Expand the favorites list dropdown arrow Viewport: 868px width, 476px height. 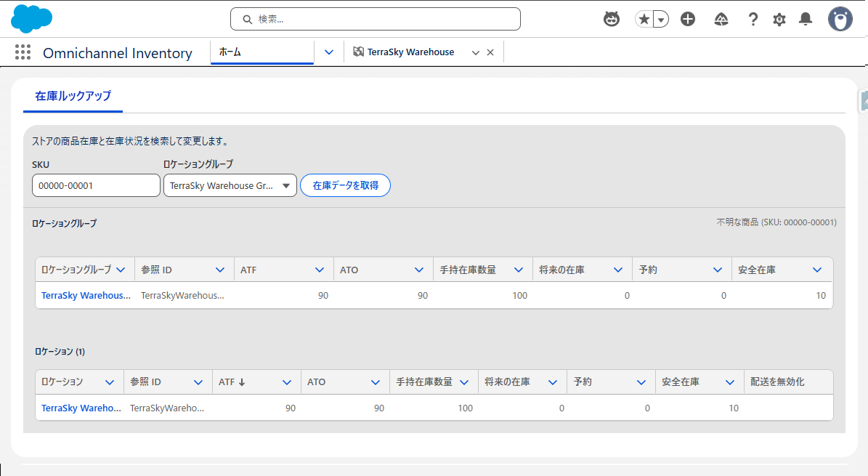[661, 20]
